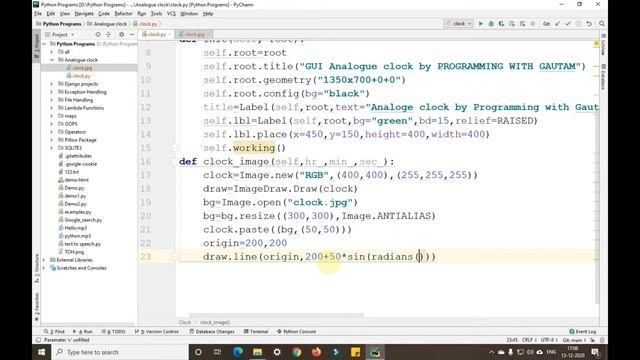Select clock.py in the project tree
640x360 pixels.
(81, 76)
